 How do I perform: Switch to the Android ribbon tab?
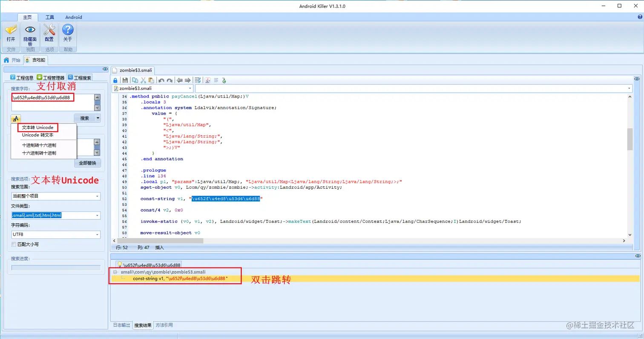tap(74, 17)
